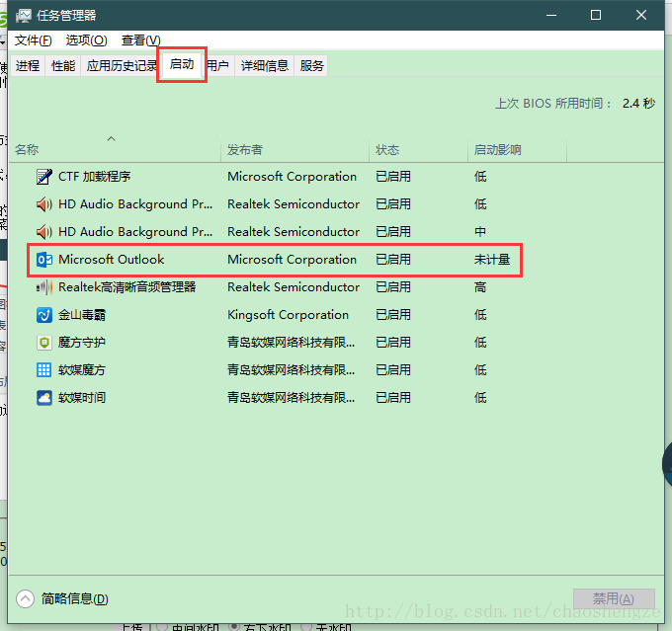Sort by the 名称 column header
The image size is (672, 631).
click(115, 149)
